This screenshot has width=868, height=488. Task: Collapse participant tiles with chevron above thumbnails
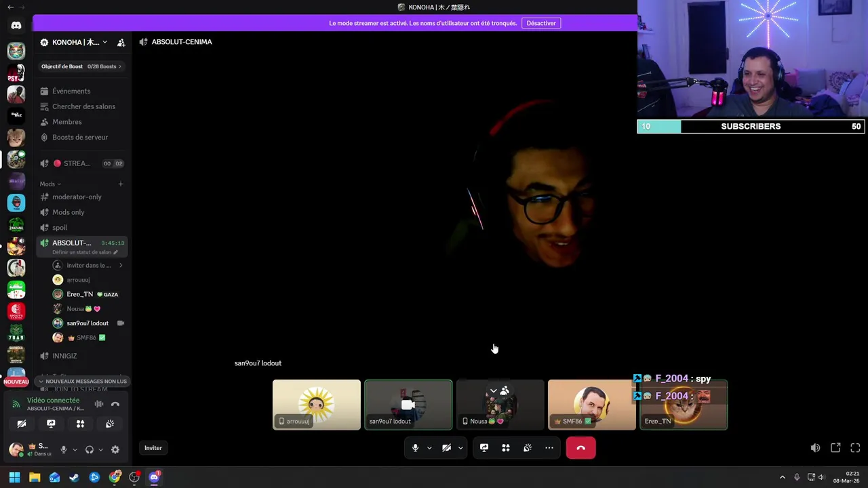494,391
